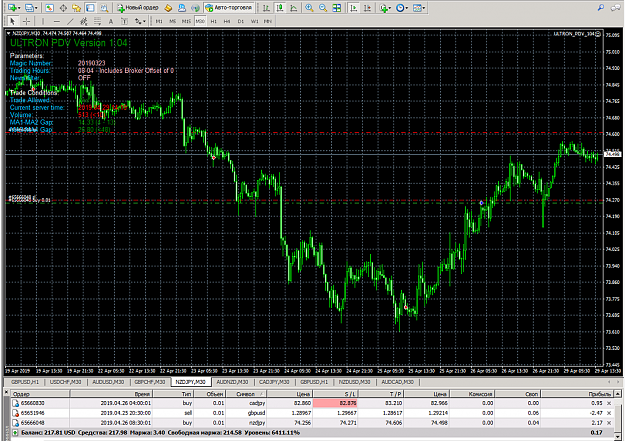Expand the arrows tool dropdown
Viewport: 625px width, 441px height.
(x=144, y=22)
